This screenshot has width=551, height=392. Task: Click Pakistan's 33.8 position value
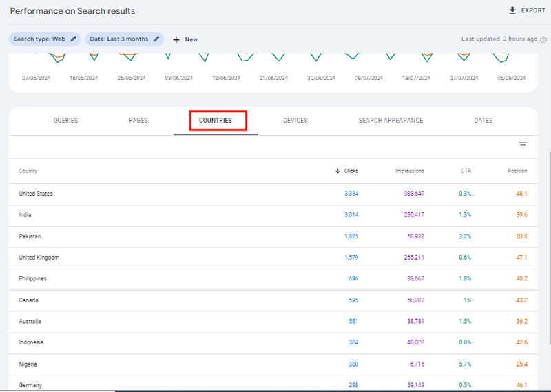[x=522, y=236]
